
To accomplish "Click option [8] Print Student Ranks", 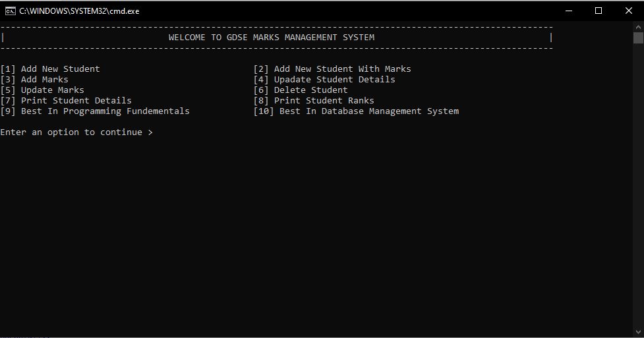I will point(314,101).
